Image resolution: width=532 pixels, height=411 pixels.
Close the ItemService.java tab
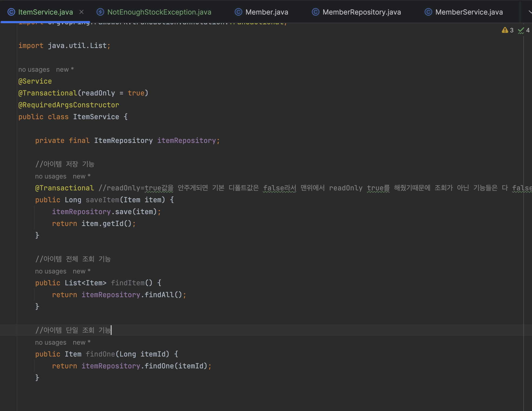[x=81, y=12]
